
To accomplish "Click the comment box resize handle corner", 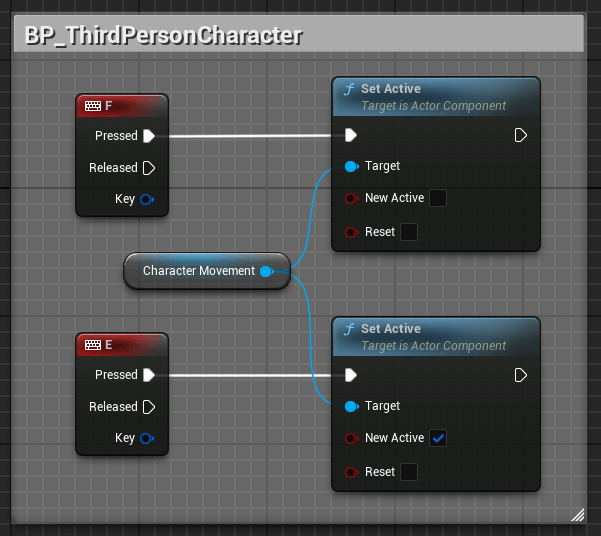I will [578, 515].
